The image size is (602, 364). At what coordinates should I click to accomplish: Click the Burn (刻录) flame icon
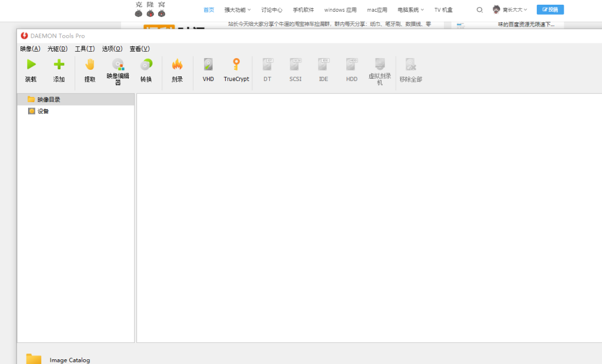(x=177, y=65)
